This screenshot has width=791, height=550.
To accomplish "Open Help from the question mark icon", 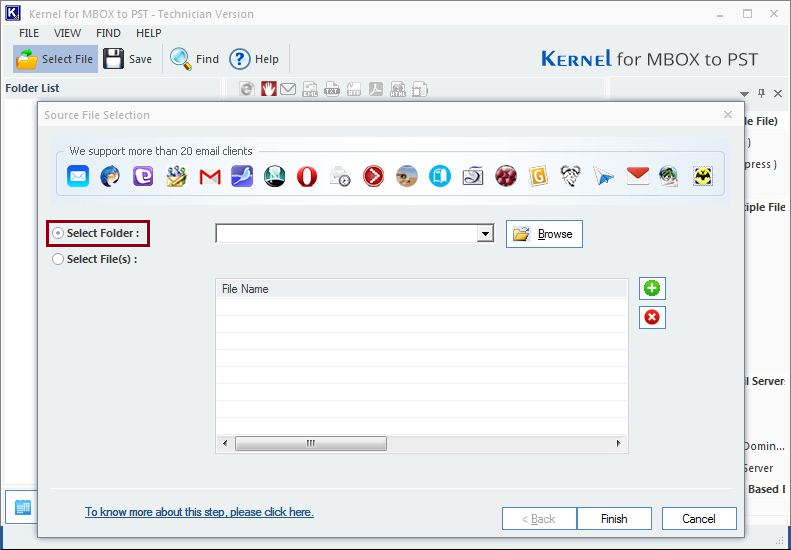I will (240, 59).
